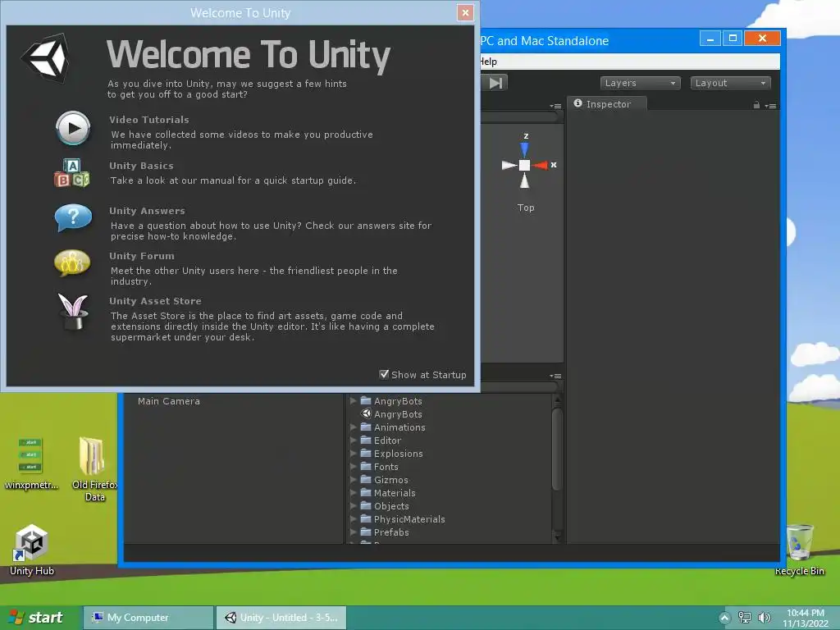Screen dimensions: 840x630
Task: Show hidden tray icons arrow
Action: (724, 618)
